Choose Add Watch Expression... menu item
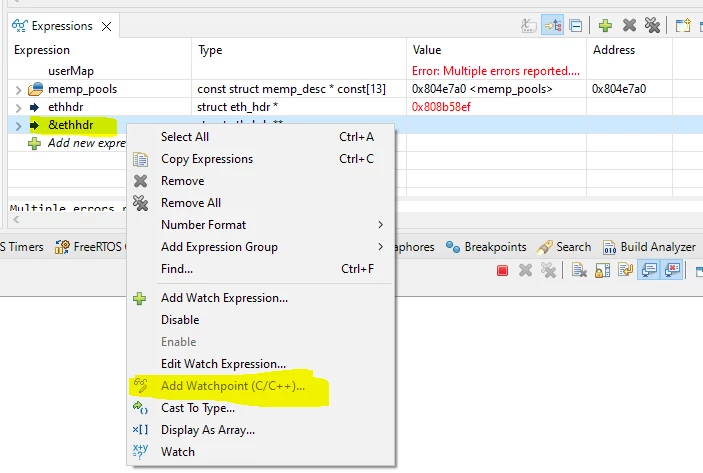703x473 pixels. click(x=261, y=298)
